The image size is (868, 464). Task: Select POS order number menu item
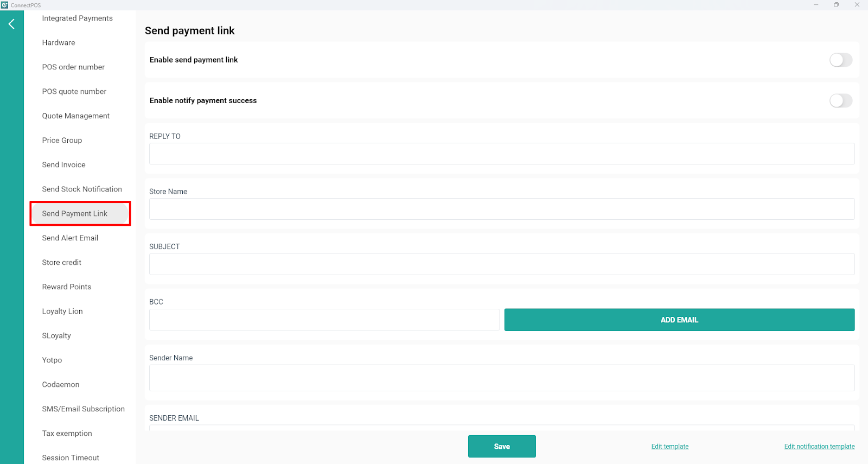(73, 67)
